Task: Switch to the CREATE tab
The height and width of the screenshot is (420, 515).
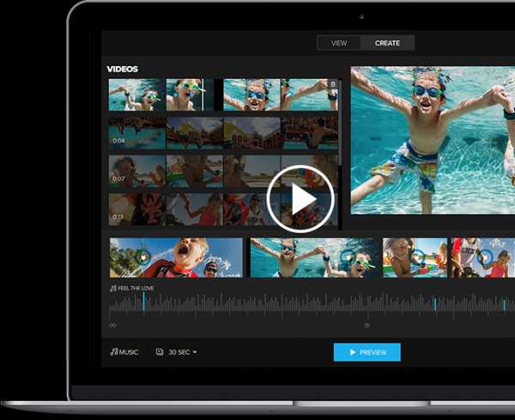Action: [x=388, y=43]
